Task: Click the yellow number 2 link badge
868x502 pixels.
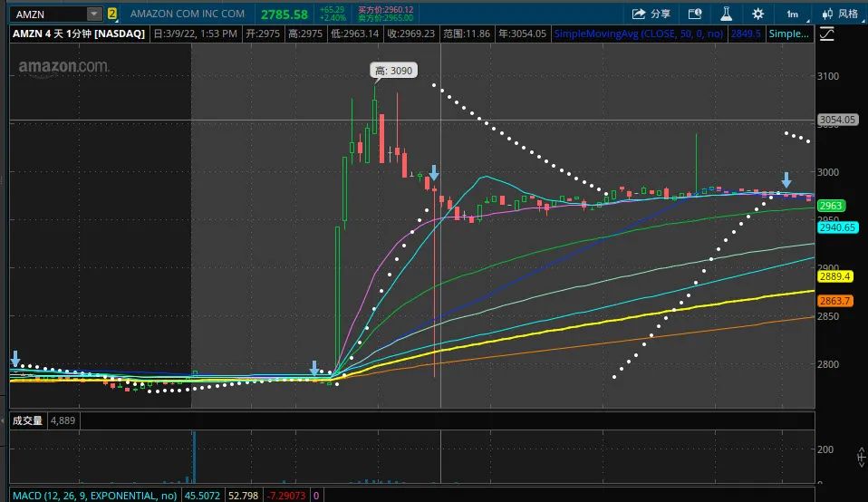Action: [112, 14]
